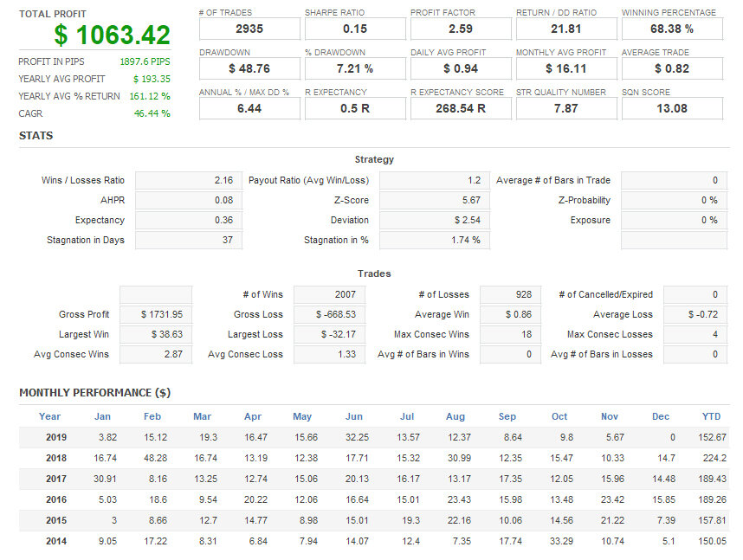
Task: Click the Max Consec Wins field 18
Action: tap(510, 334)
